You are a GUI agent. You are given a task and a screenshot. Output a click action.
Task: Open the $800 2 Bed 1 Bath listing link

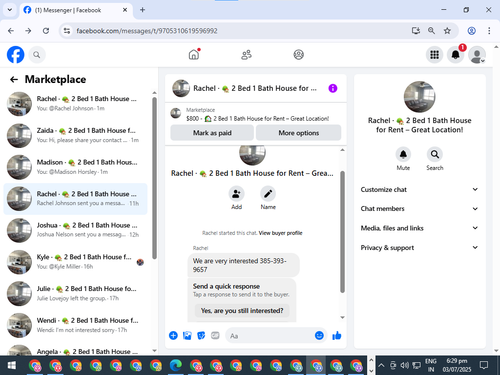click(x=257, y=119)
